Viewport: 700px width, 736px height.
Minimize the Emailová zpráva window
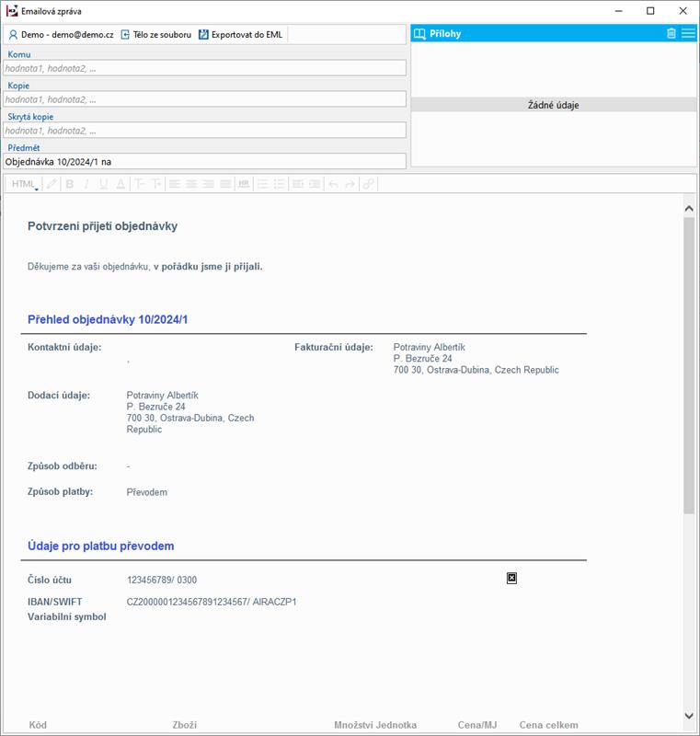pyautogui.click(x=619, y=11)
